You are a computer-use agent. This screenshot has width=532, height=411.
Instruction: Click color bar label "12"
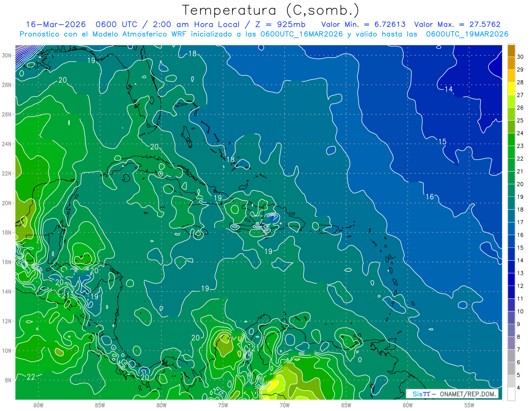click(520, 286)
